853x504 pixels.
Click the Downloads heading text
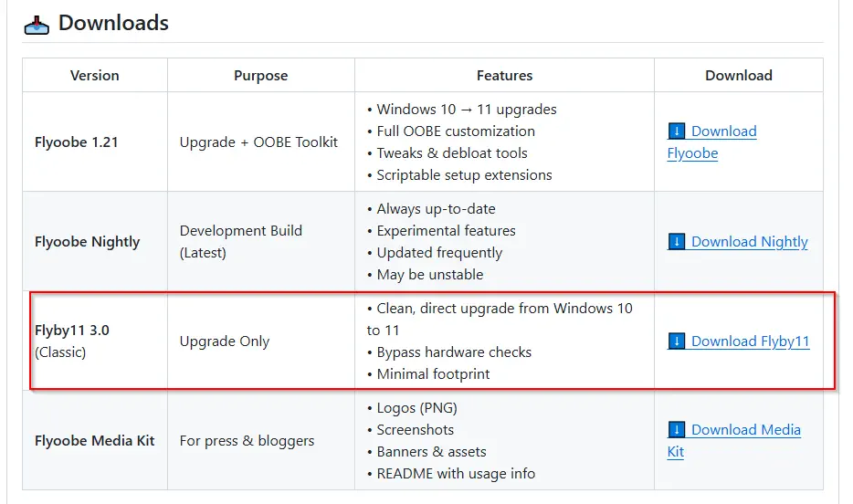click(113, 23)
